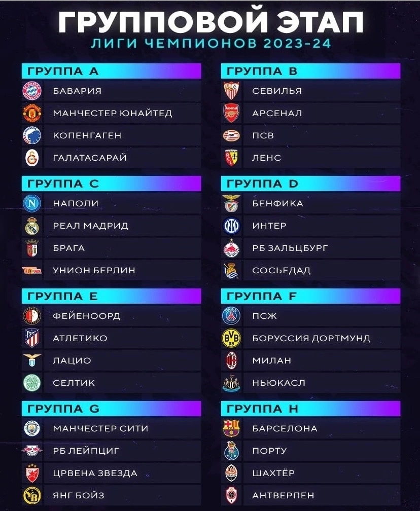Click the Лиги Чемпионов 2023-24 subtitle
The width and height of the screenshot is (420, 511).
(x=211, y=44)
